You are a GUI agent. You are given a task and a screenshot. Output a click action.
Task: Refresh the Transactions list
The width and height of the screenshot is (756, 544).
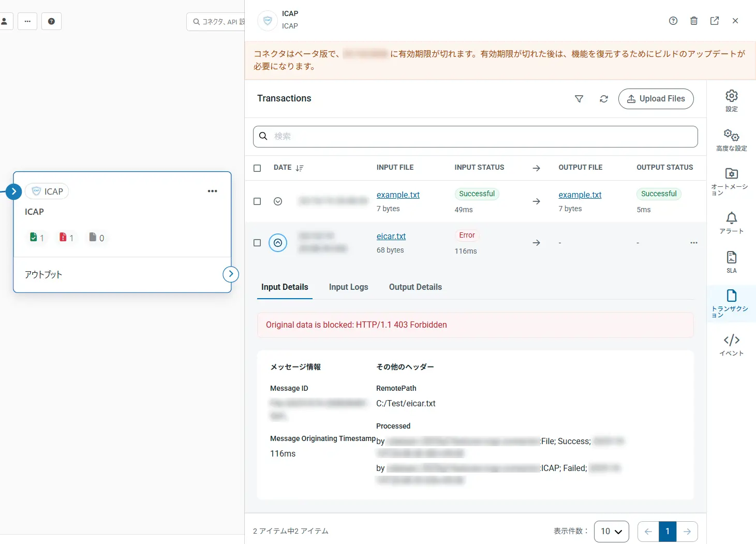pos(603,99)
